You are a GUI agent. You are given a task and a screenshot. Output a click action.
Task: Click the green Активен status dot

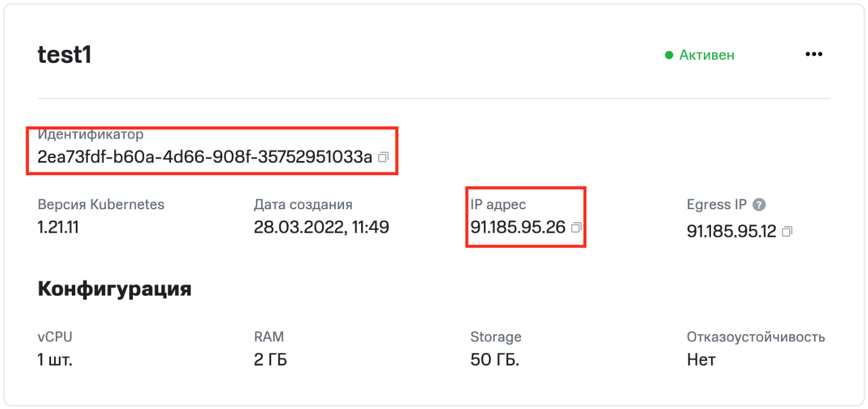click(x=669, y=55)
